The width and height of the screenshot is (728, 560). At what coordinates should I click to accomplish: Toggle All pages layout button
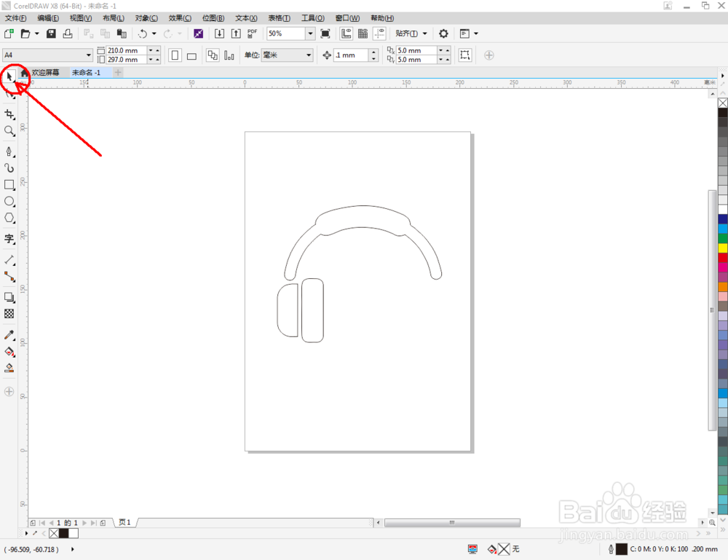[x=213, y=55]
